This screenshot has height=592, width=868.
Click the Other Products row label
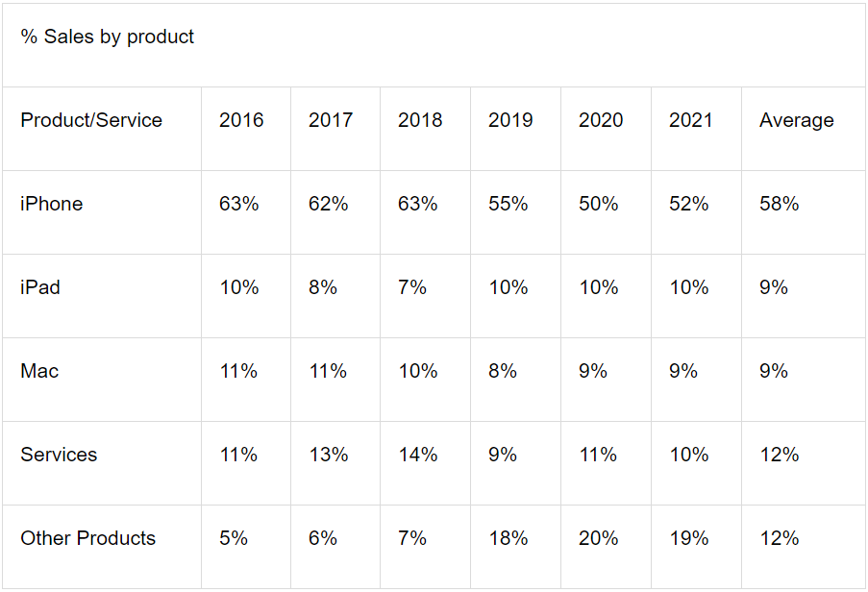tap(87, 538)
